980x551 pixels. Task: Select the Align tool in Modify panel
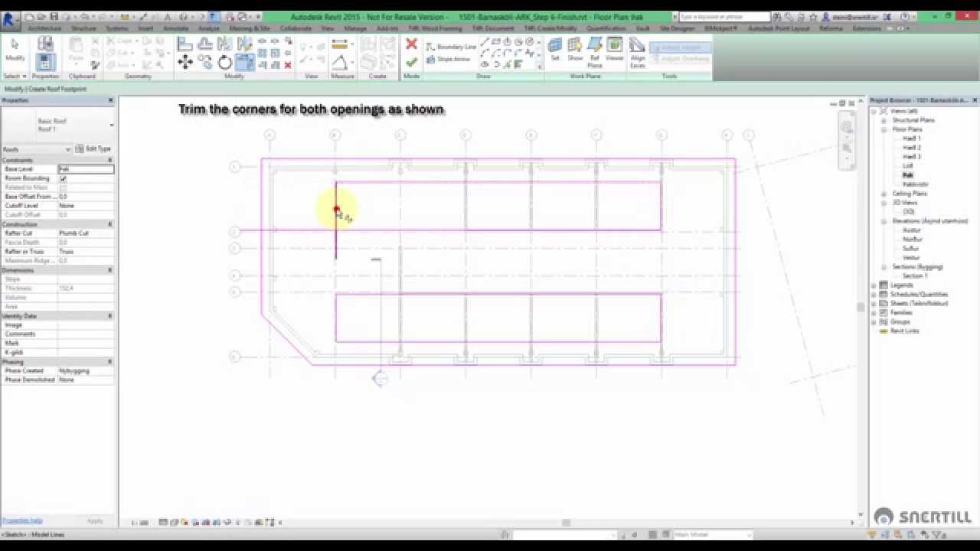click(185, 44)
